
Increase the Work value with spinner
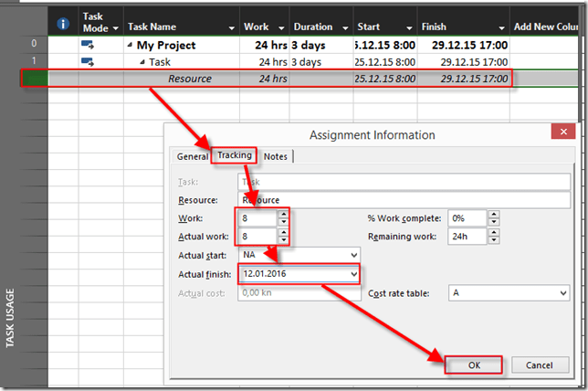tap(283, 215)
